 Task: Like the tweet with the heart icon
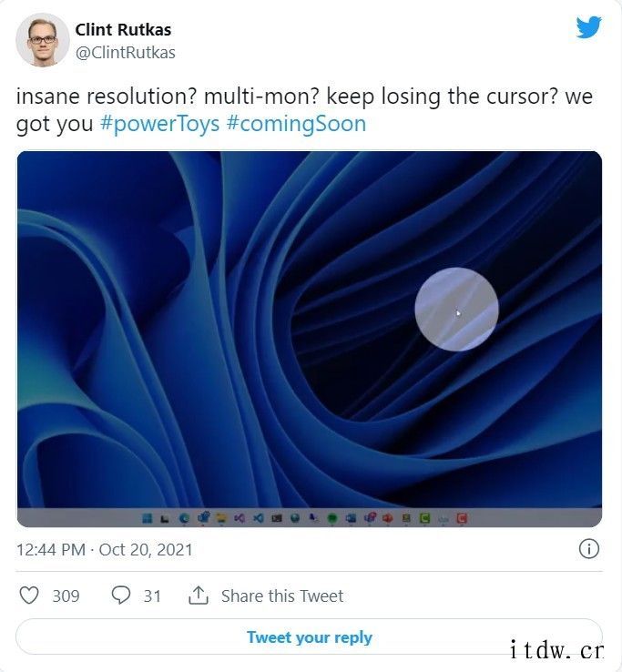(29, 596)
